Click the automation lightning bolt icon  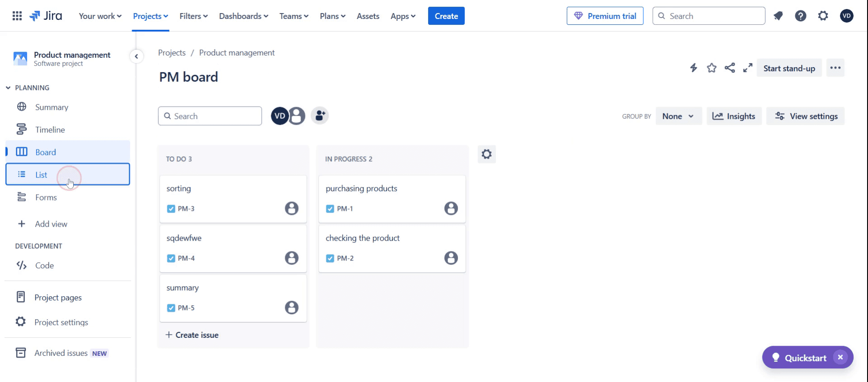693,68
